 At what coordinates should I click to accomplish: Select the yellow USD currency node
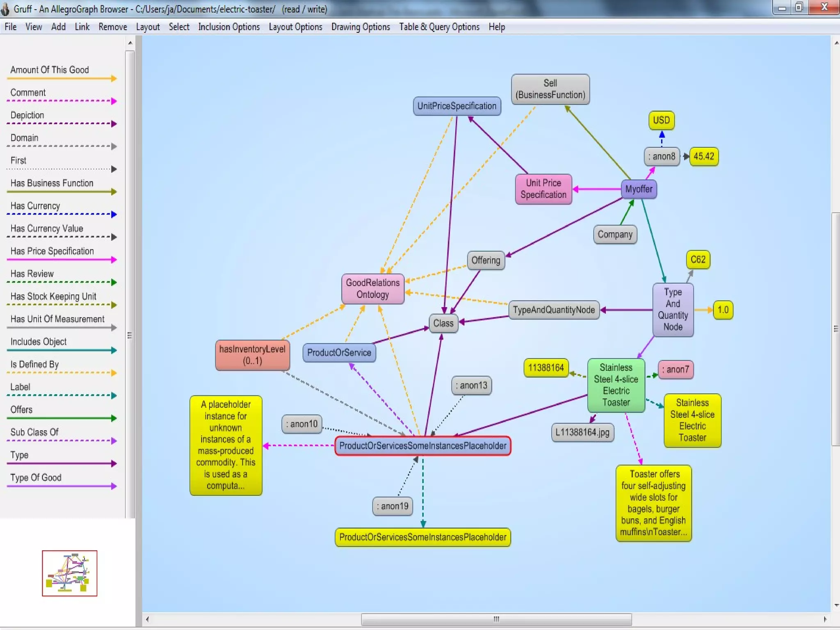coord(661,120)
